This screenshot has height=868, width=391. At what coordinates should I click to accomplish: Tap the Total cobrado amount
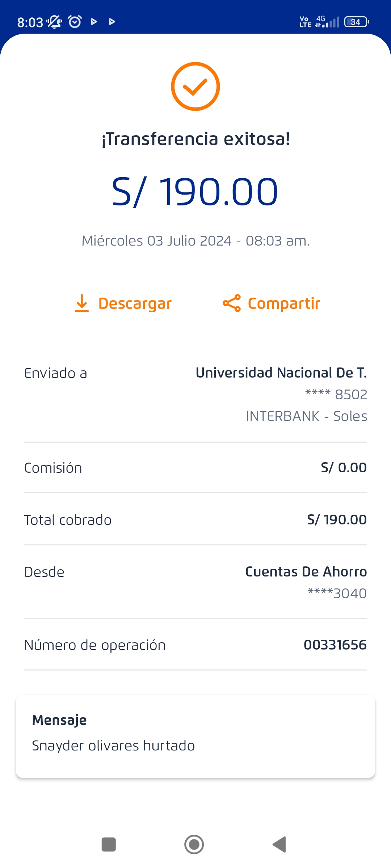[x=337, y=520]
